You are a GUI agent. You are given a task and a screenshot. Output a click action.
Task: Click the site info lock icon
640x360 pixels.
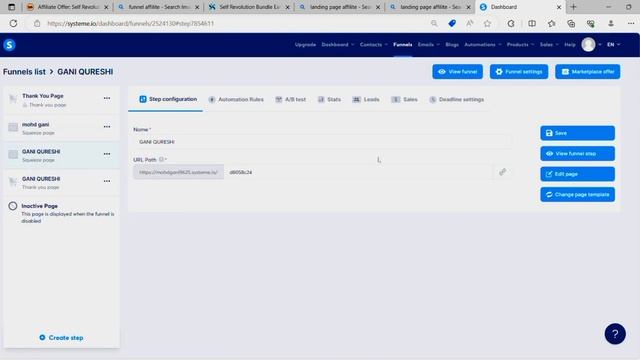37,23
